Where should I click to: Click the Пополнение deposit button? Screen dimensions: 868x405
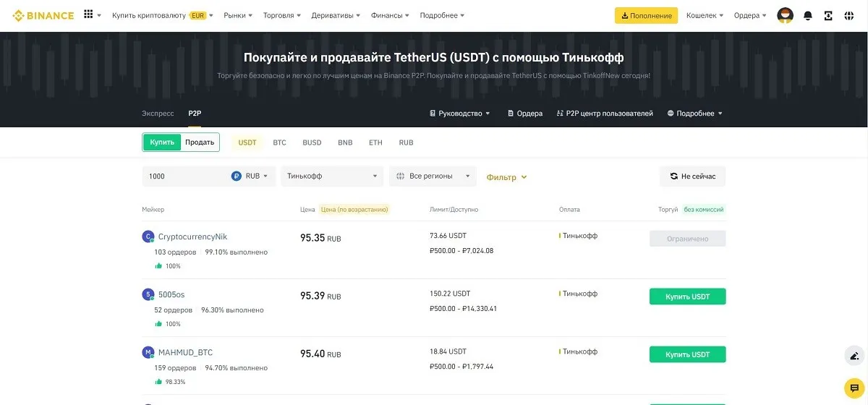click(x=647, y=15)
